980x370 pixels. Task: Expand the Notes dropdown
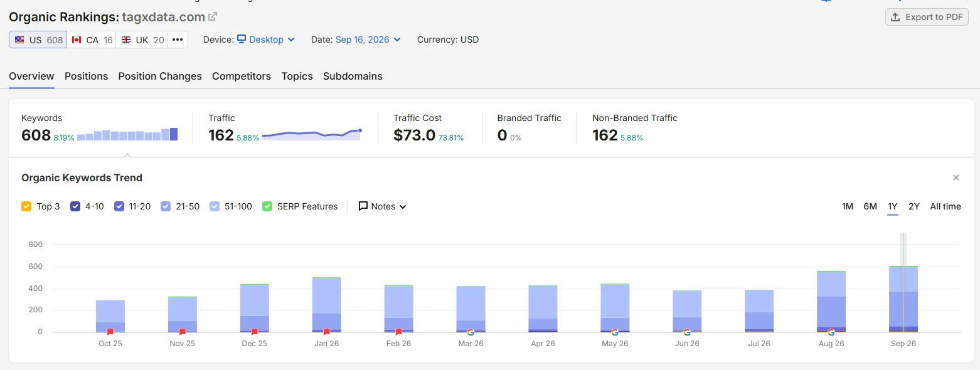click(383, 206)
